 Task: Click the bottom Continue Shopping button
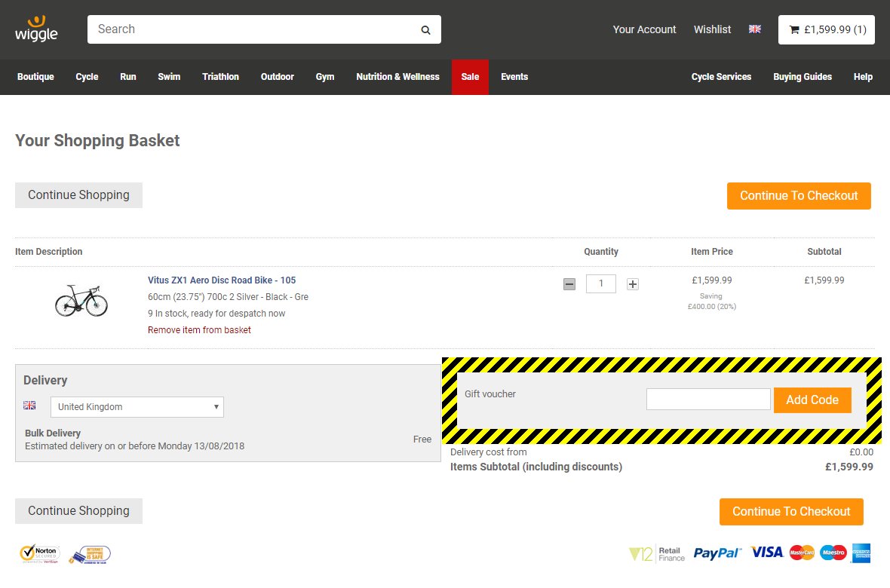pos(79,511)
